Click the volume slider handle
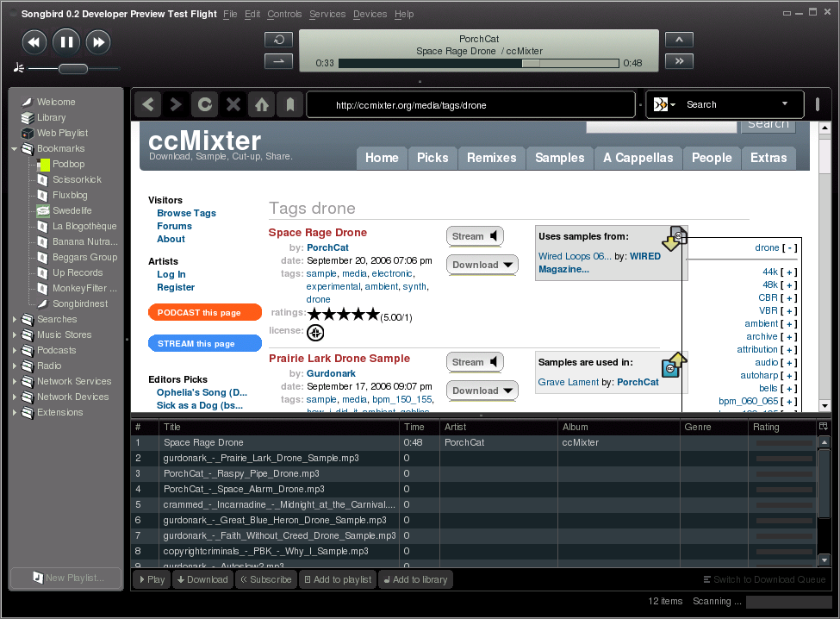840x619 pixels. pyautogui.click(x=72, y=68)
